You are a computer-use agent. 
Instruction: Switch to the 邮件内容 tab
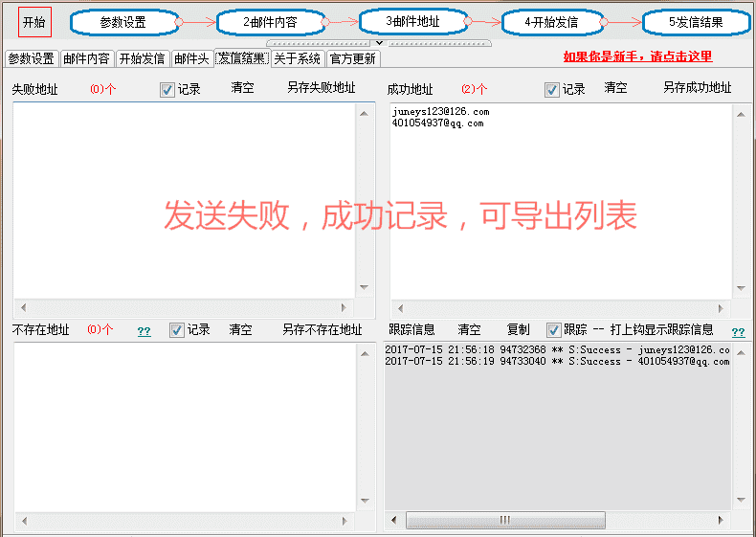click(87, 58)
